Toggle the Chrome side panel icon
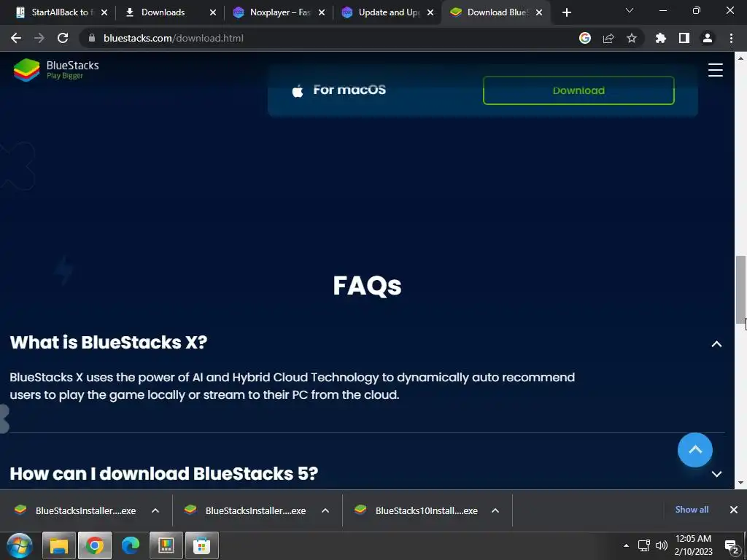747x560 pixels. coord(684,38)
